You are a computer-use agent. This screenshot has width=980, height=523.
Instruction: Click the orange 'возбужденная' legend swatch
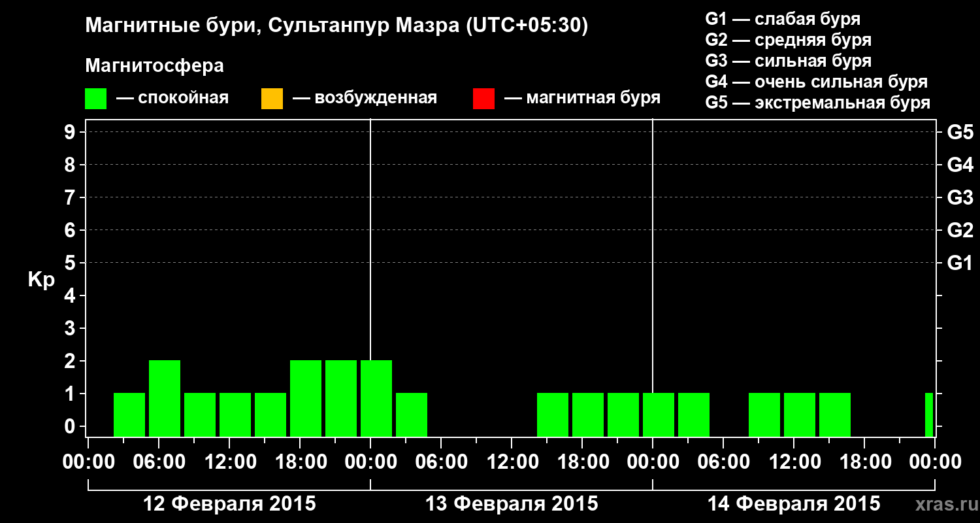(272, 99)
